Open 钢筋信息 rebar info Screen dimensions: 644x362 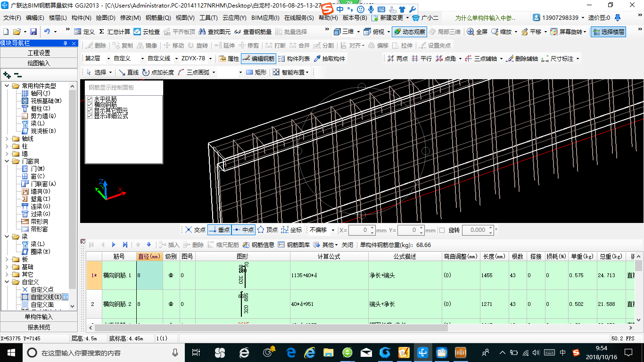(x=258, y=245)
